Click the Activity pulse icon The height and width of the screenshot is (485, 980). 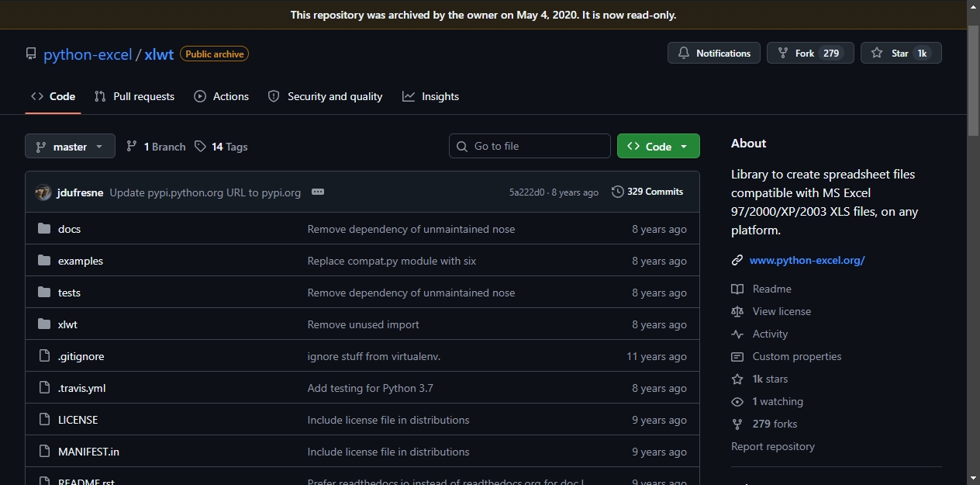tap(737, 334)
